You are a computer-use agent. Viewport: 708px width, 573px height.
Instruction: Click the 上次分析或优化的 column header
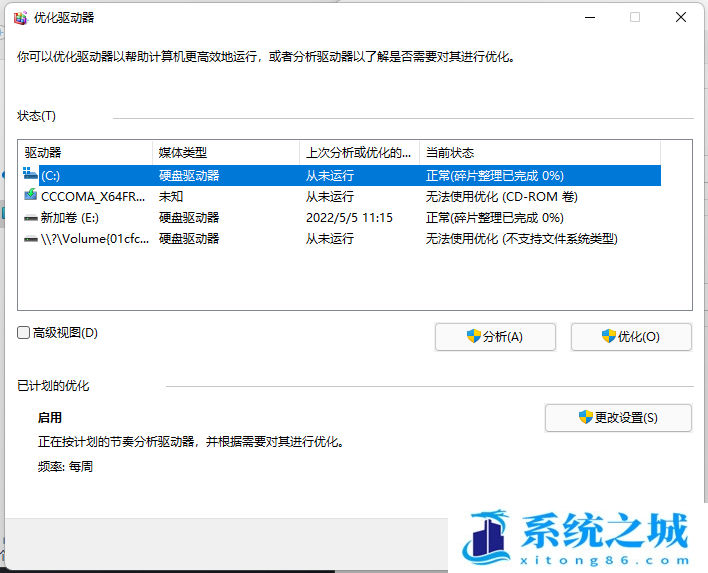coord(358,153)
